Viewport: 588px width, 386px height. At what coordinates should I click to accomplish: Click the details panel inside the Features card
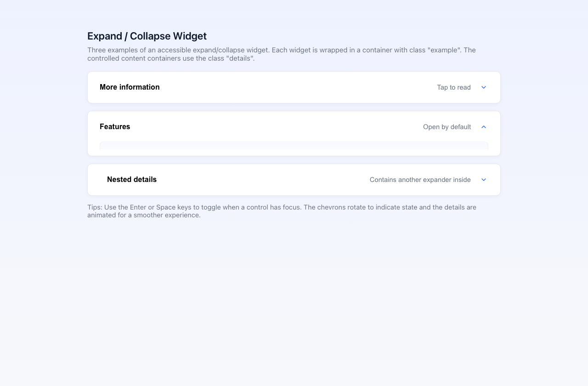pos(294,146)
